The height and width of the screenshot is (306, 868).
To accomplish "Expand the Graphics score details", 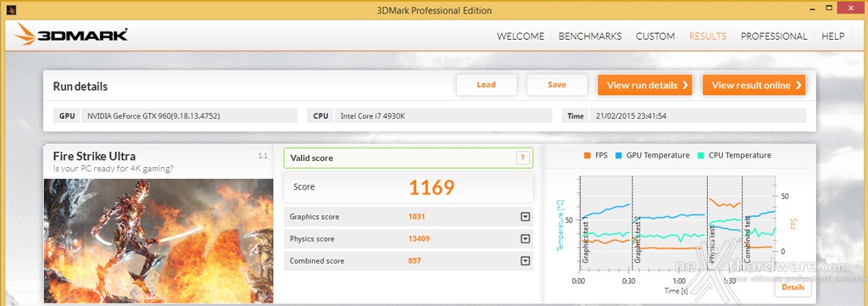I will click(x=526, y=217).
